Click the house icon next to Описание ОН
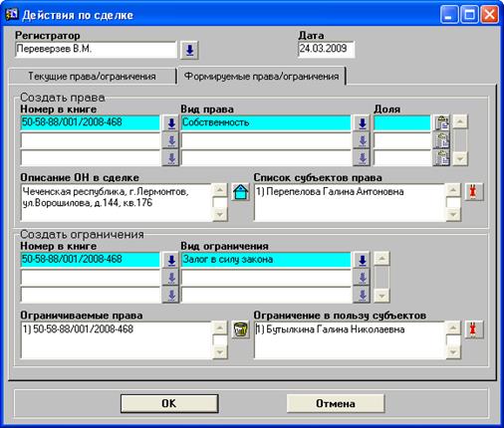This screenshot has height=428, width=504. point(240,192)
